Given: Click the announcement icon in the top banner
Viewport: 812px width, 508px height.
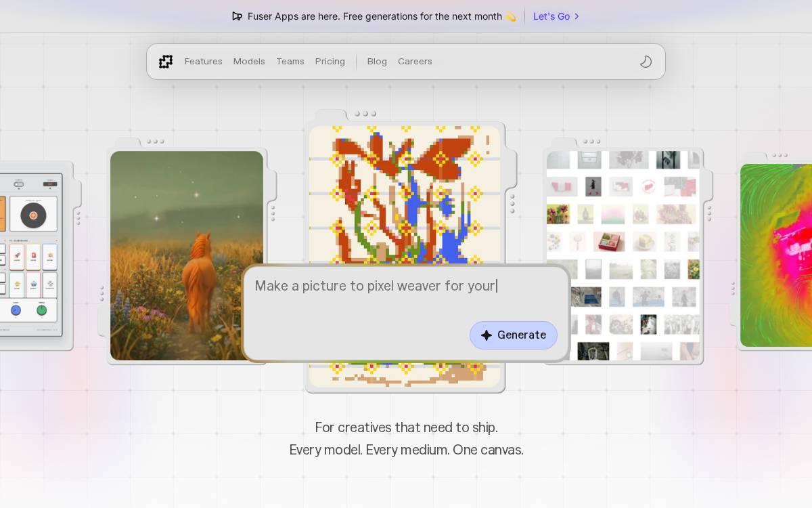Looking at the screenshot, I should pyautogui.click(x=237, y=16).
